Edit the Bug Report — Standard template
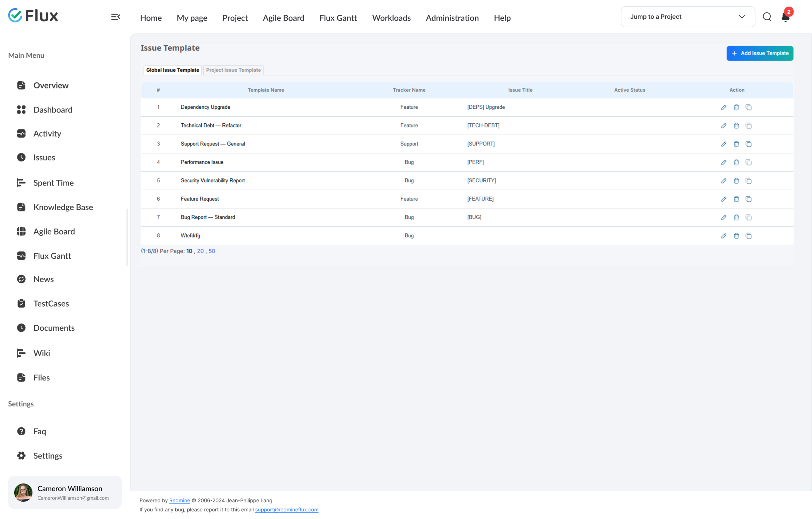This screenshot has height=519, width=812. (723, 217)
